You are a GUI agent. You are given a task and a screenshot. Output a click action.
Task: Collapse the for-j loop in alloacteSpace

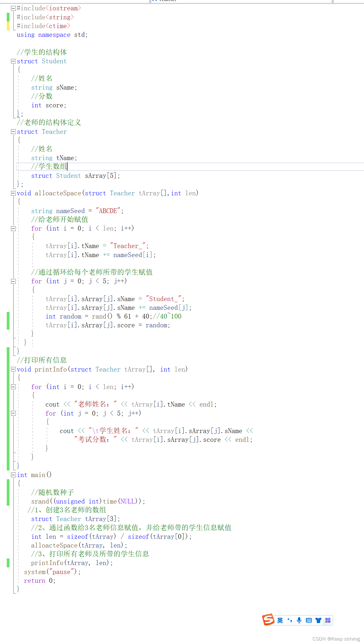[x=13, y=281]
